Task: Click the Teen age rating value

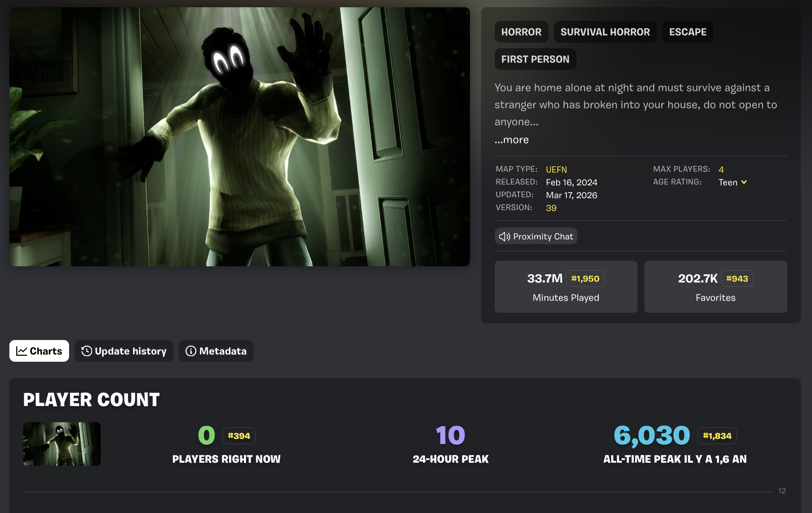Action: [x=728, y=182]
